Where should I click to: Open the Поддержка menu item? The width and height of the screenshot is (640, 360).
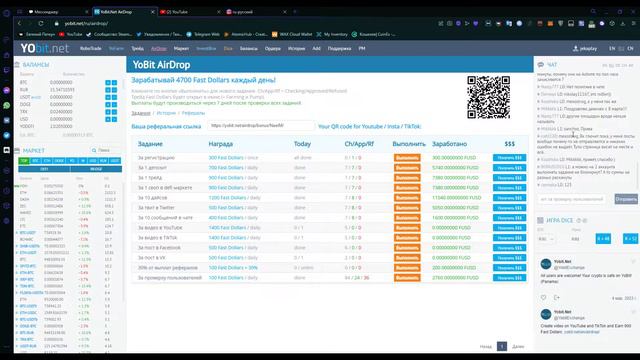(339, 49)
